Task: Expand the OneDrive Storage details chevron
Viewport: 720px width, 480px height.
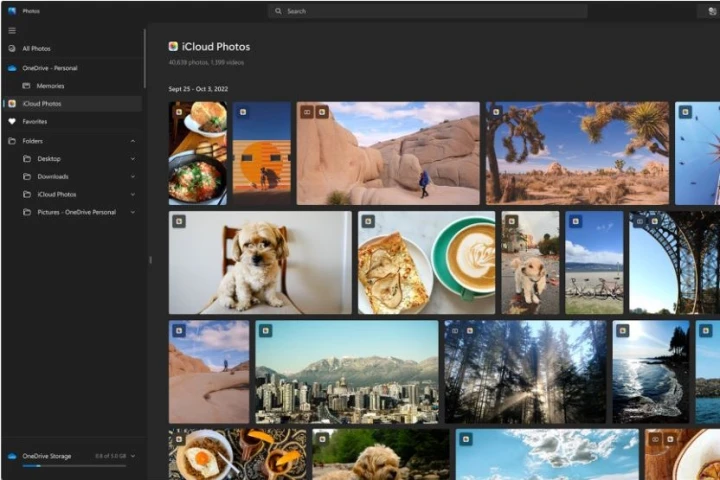Action: pos(133,456)
